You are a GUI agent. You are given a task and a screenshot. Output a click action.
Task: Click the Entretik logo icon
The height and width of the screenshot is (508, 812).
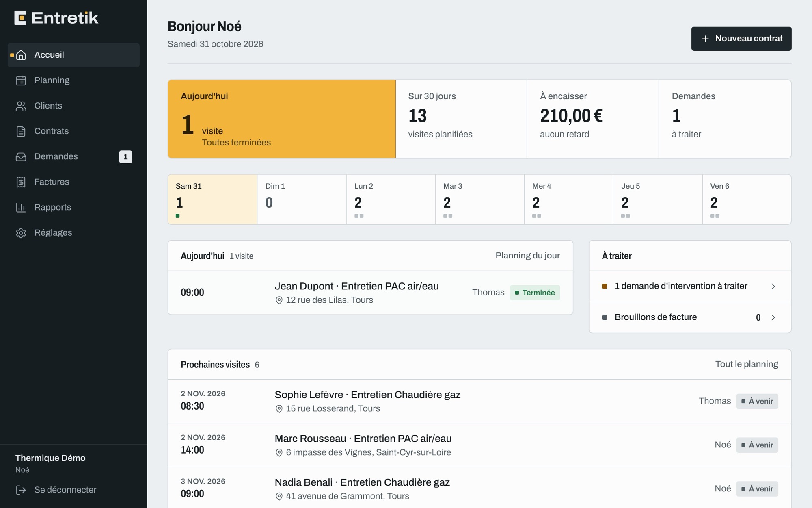(20, 18)
